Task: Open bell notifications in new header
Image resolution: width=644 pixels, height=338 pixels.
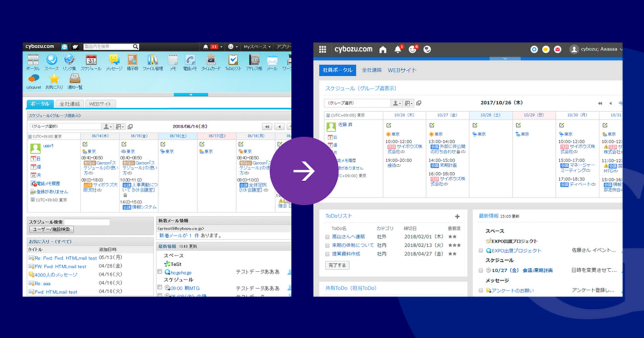Action: pos(398,49)
